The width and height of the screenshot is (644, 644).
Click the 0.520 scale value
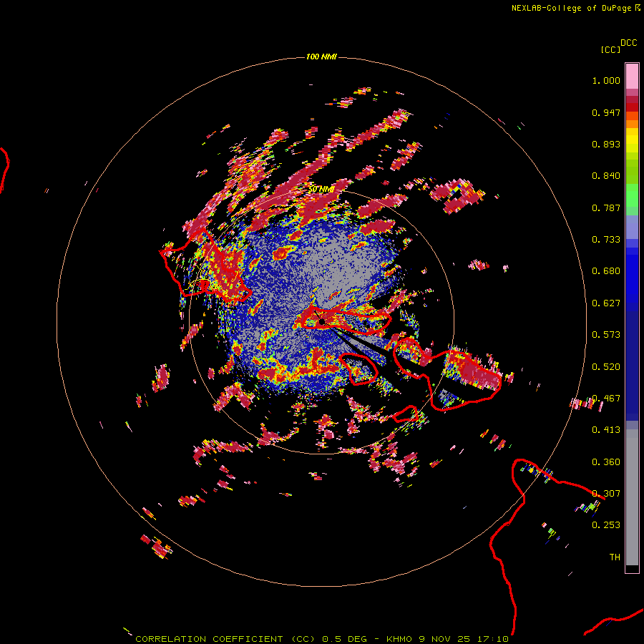606,367
